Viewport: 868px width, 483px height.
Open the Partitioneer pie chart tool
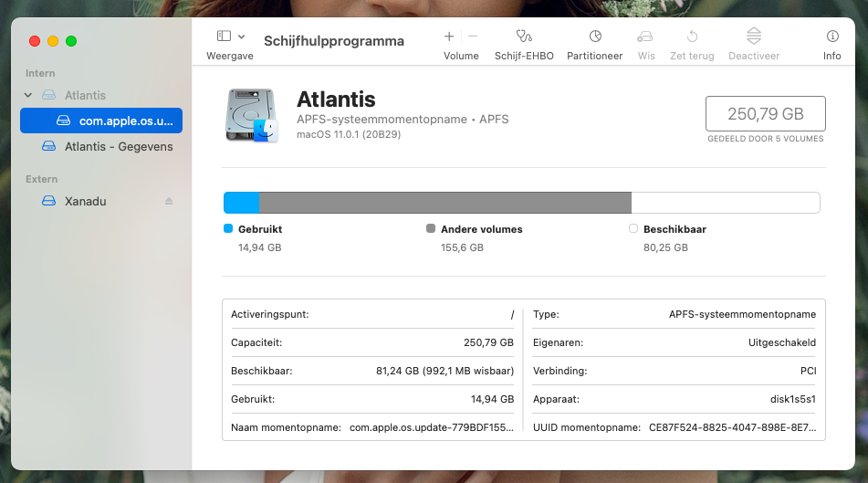coord(595,37)
